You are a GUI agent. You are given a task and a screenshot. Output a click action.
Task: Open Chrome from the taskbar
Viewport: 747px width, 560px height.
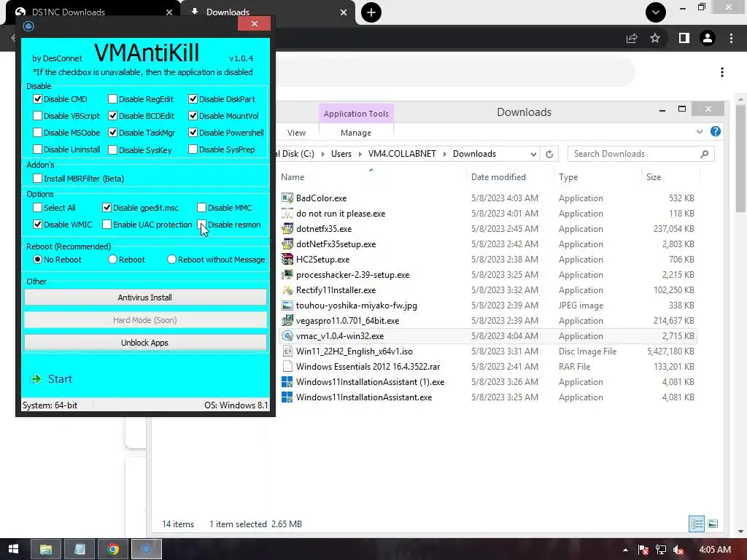tap(113, 549)
